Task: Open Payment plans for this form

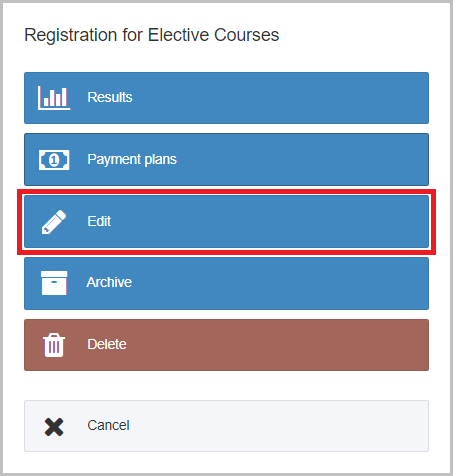Action: (226, 159)
